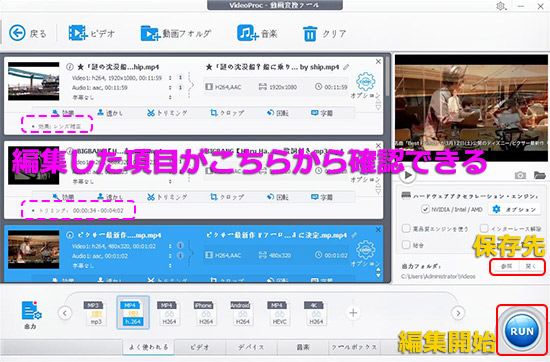550x362 pixels.
Task: Open トリミング scissors tool for first video
Action: click(167, 113)
